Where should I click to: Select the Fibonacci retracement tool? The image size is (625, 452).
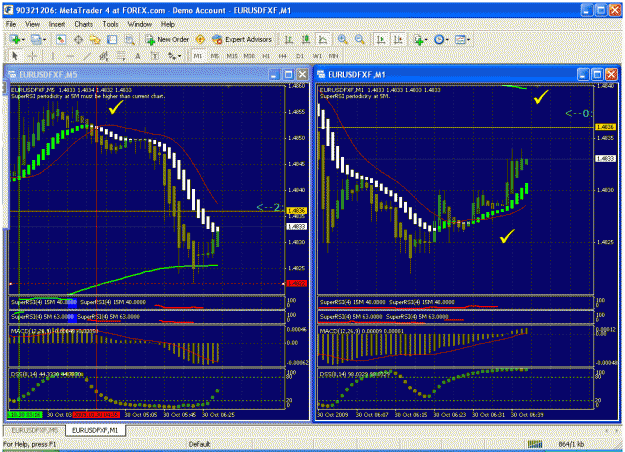pyautogui.click(x=120, y=56)
